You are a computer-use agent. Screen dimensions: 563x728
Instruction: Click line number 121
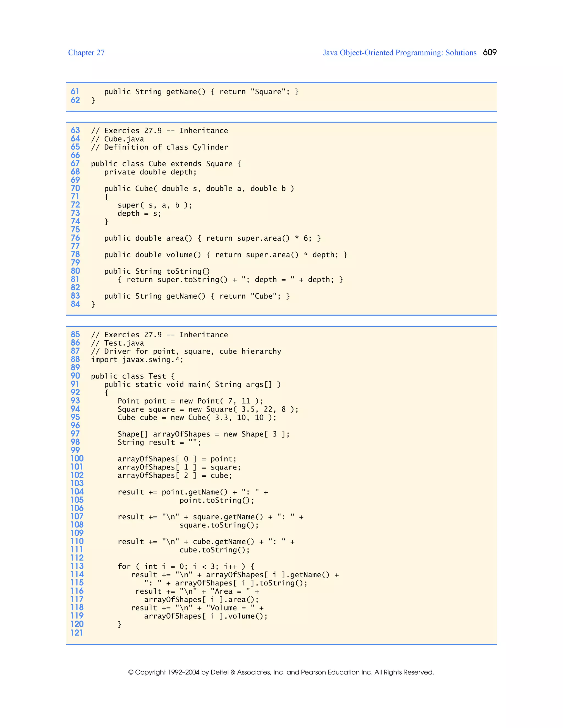[x=76, y=633]
